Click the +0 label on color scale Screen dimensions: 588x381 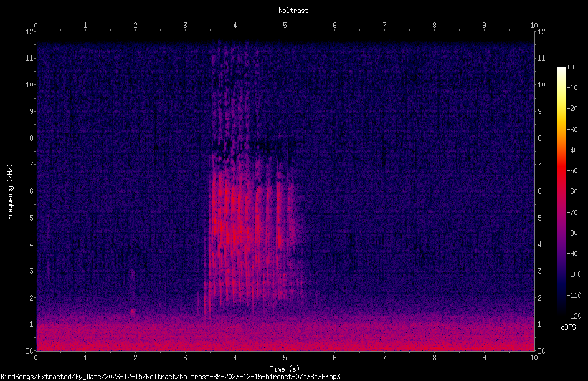click(x=571, y=67)
